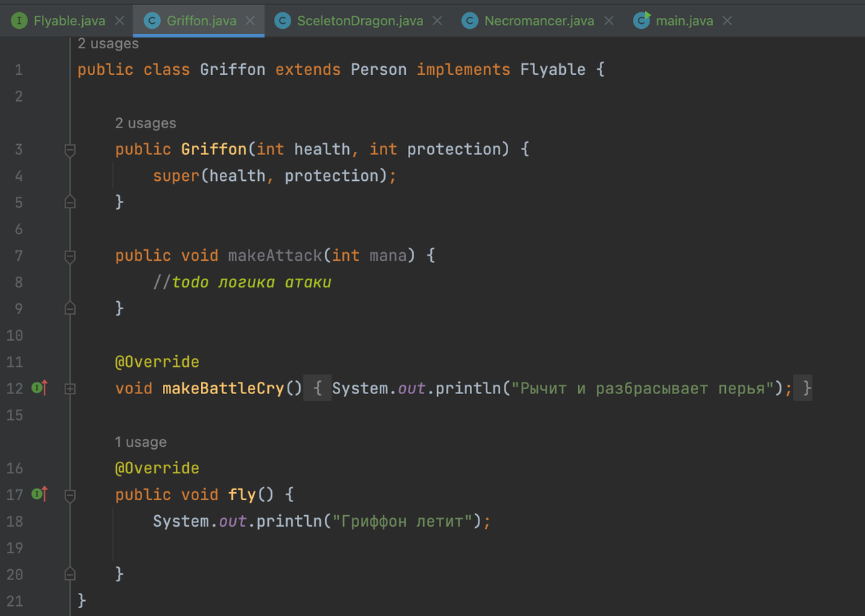865x616 pixels.
Task: Click the string "Рычит и разбрасывает перья"
Action: tap(642, 388)
